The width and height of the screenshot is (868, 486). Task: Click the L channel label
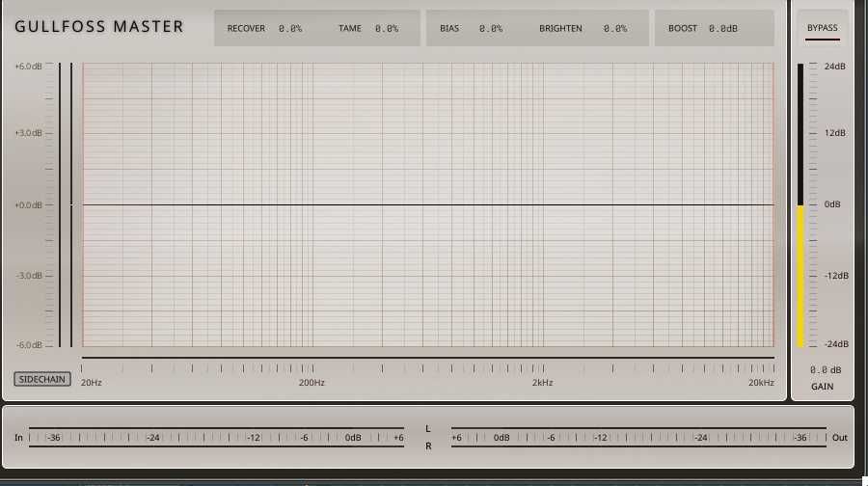pyautogui.click(x=428, y=429)
